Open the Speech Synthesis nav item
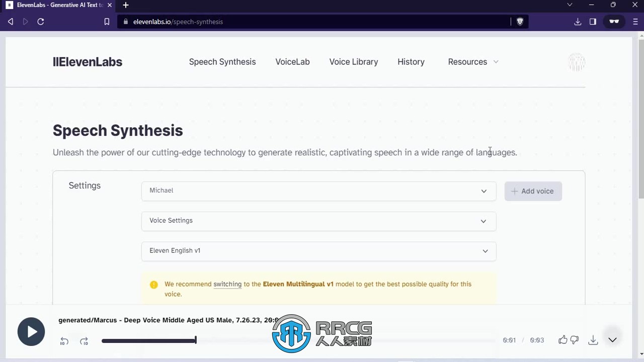The height and width of the screenshot is (362, 644). pos(222,62)
